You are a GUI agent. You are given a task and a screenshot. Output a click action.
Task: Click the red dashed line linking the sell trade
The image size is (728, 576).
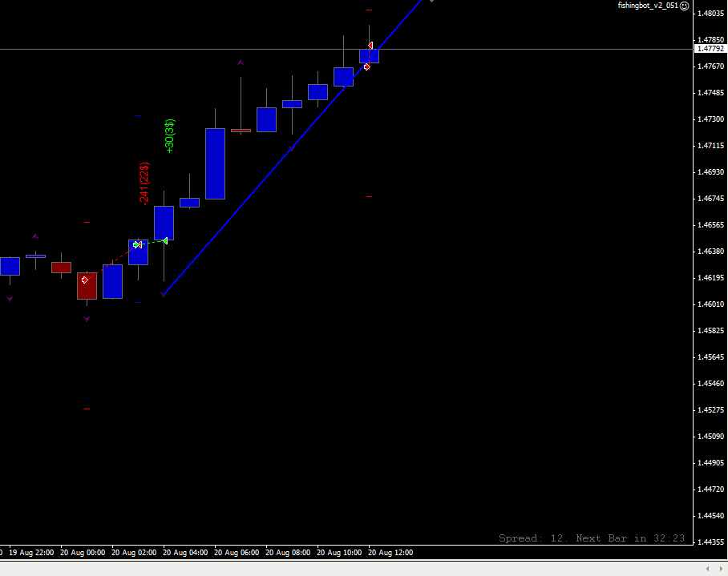[111, 263]
